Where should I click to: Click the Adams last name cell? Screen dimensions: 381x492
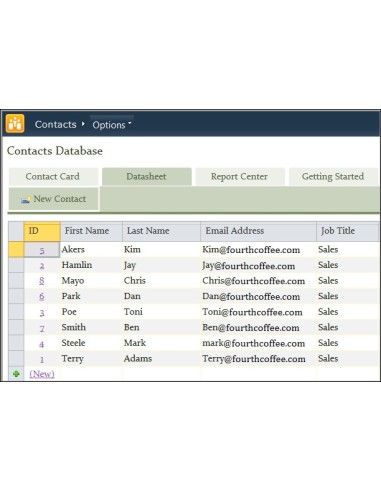(161, 359)
